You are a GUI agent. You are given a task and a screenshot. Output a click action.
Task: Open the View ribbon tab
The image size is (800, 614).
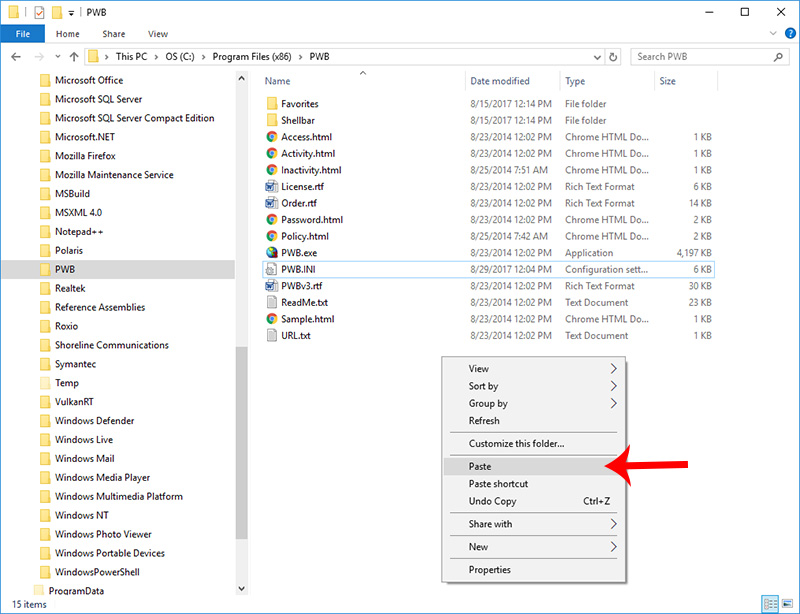(x=158, y=34)
